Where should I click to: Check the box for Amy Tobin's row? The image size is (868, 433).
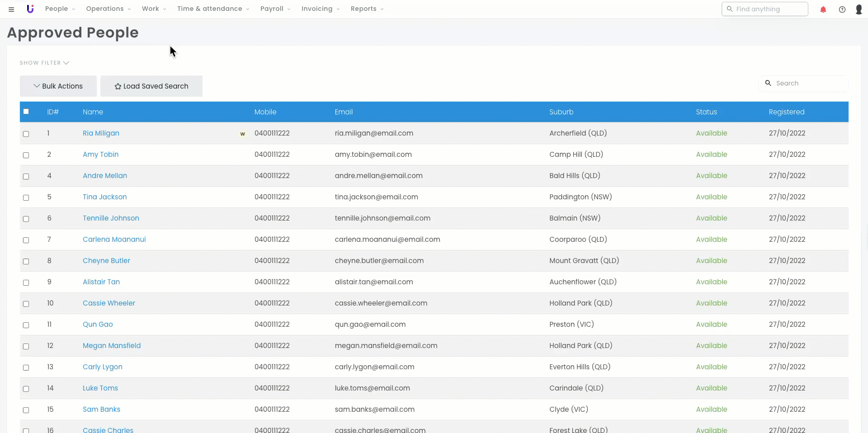pos(26,155)
